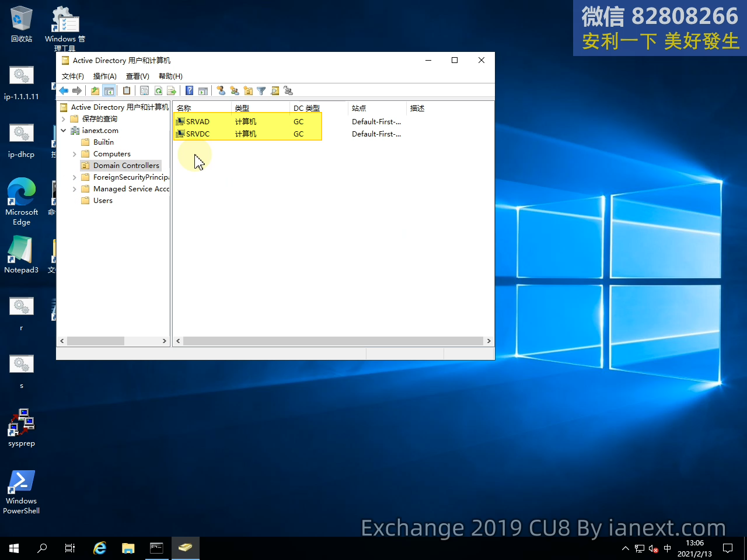The image size is (747, 560).
Task: Click the Find objects toolbar icon
Action: pyautogui.click(x=275, y=91)
